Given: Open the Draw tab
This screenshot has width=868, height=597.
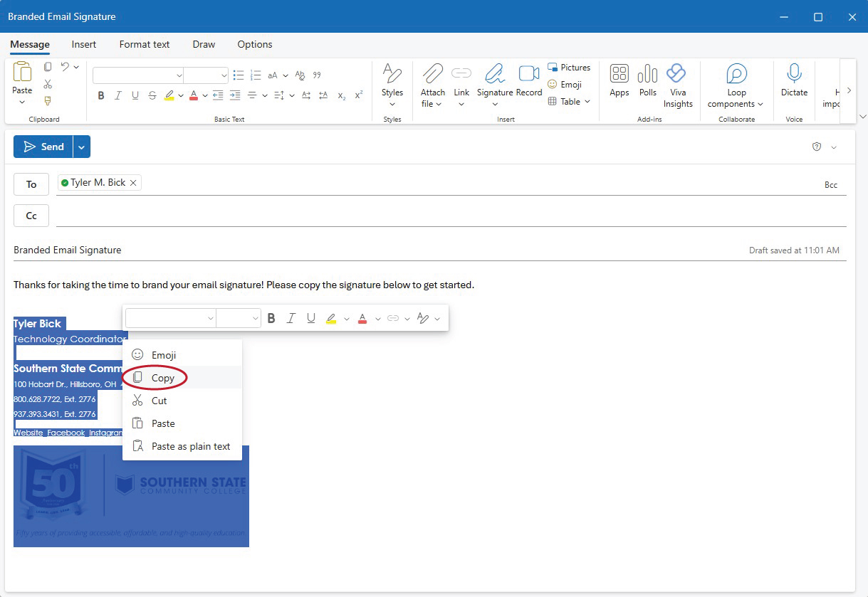Looking at the screenshot, I should (x=204, y=44).
